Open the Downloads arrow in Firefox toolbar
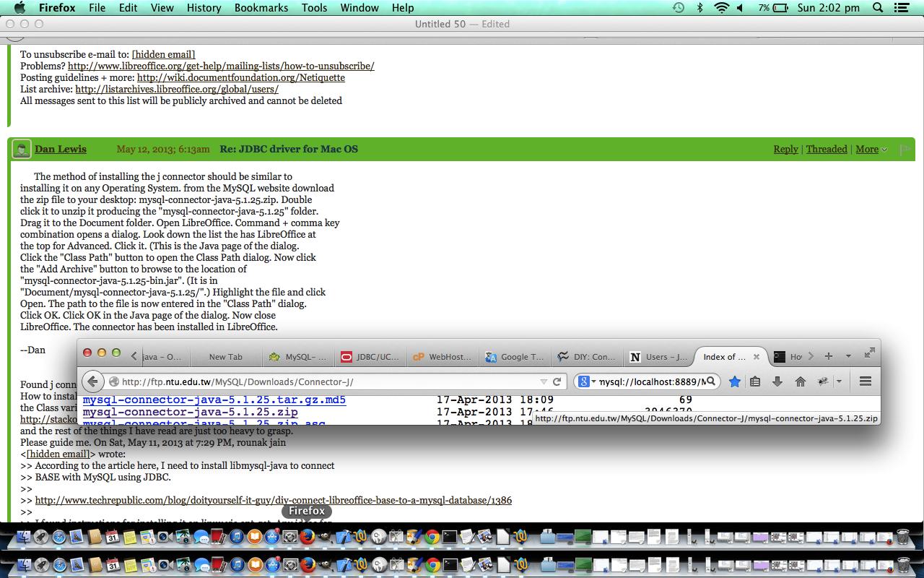This screenshot has height=578, width=924. point(777,381)
